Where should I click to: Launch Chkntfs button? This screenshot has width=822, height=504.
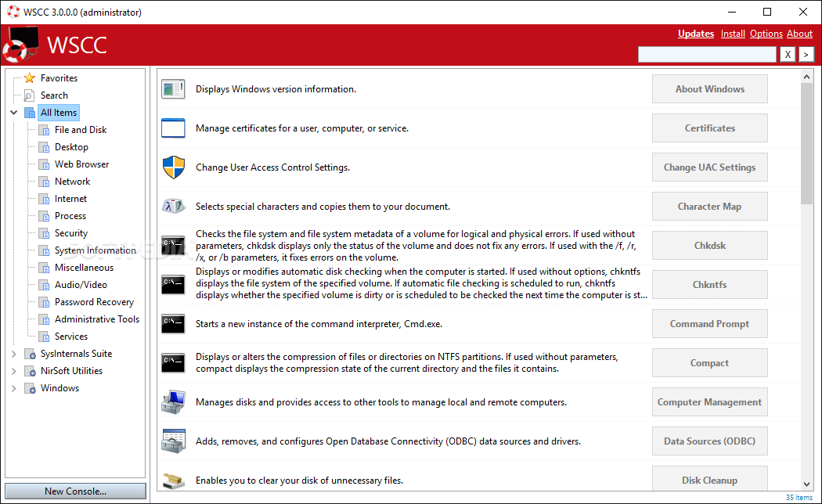click(x=710, y=285)
